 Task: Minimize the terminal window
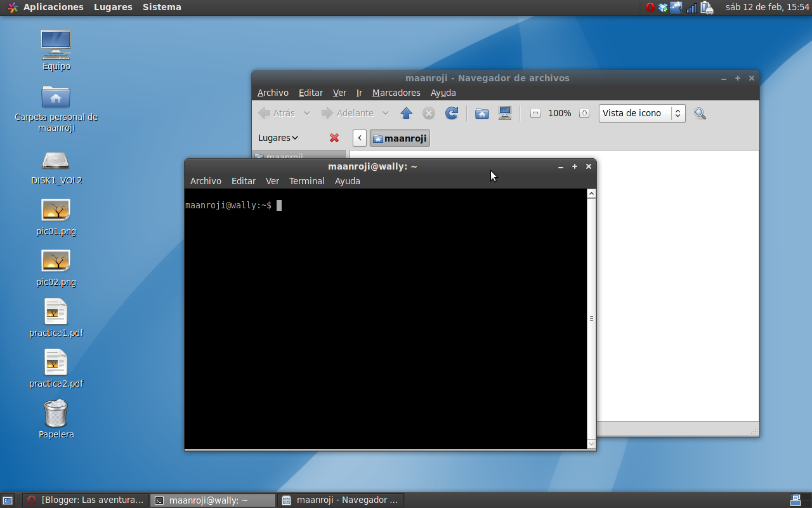[x=561, y=166]
